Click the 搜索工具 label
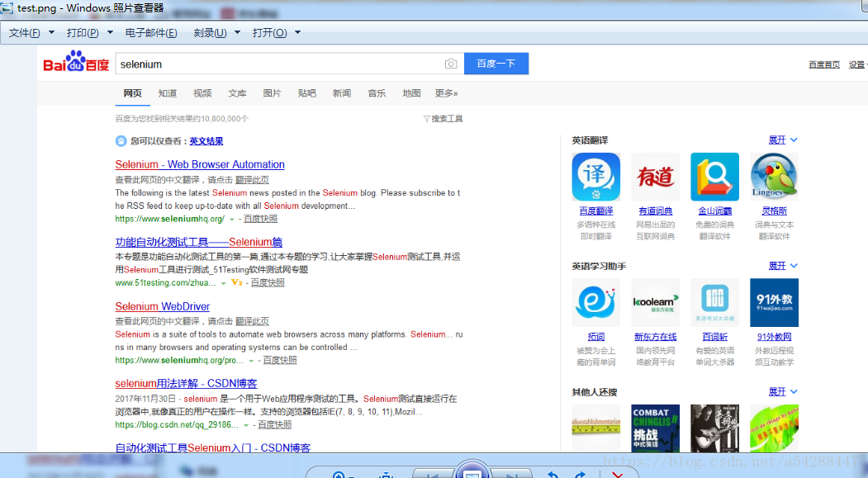 (447, 119)
